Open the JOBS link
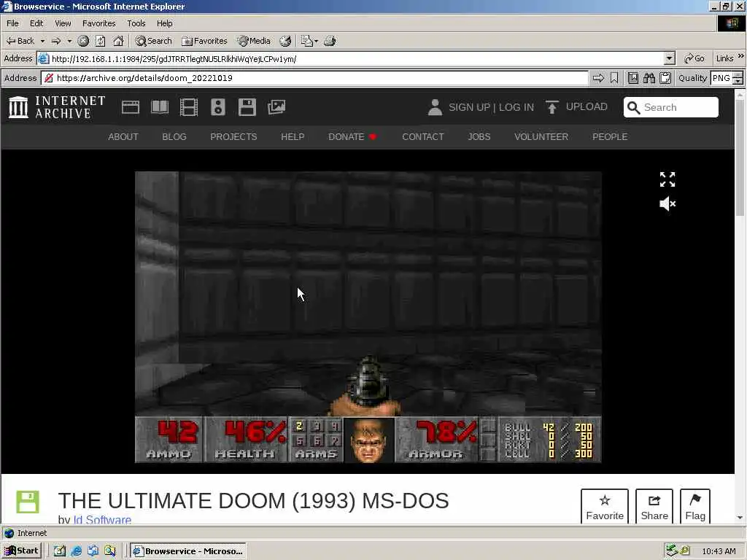 click(479, 136)
